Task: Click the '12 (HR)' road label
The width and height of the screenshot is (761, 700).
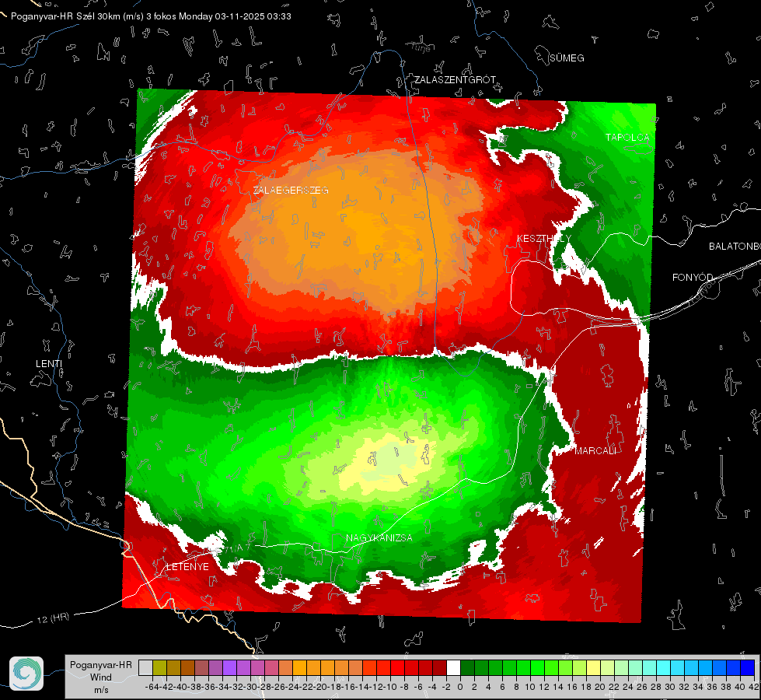Action: [53, 618]
